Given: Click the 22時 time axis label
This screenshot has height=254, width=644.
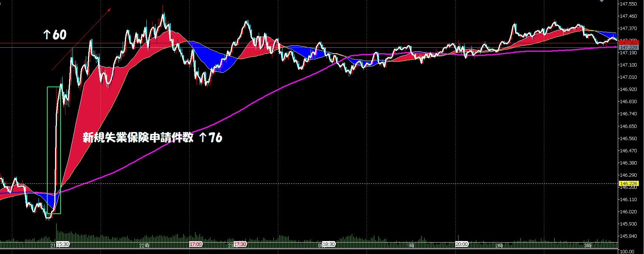Looking at the screenshot, I should [x=145, y=245].
